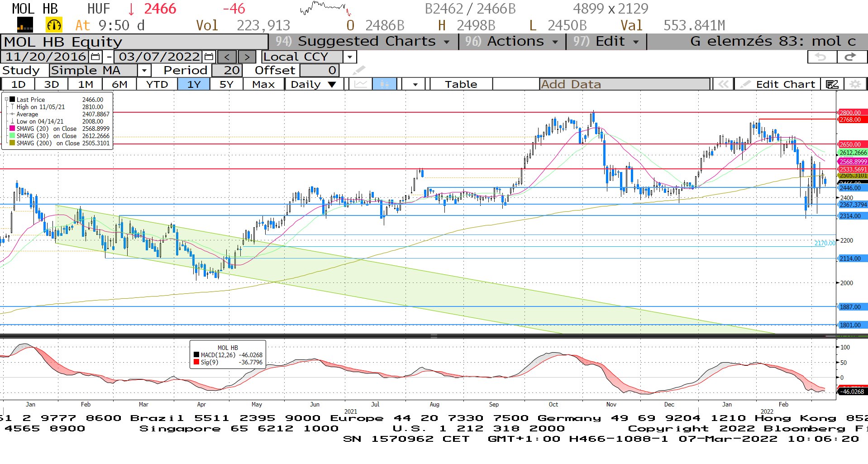Screen dimensions: 868x464
Task: Click the Last Price legend entry
Action: coord(57,100)
